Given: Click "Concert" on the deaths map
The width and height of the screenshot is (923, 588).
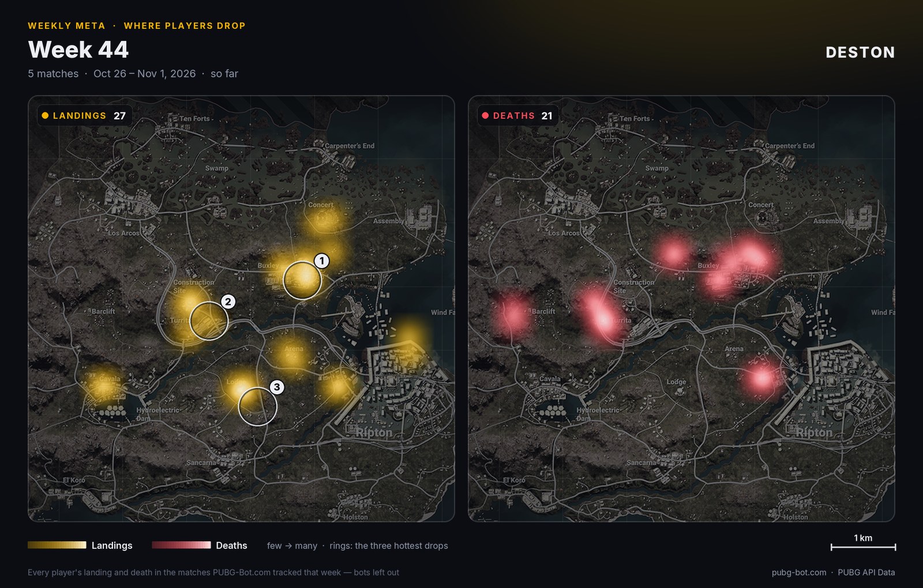Looking at the screenshot, I should [x=761, y=205].
